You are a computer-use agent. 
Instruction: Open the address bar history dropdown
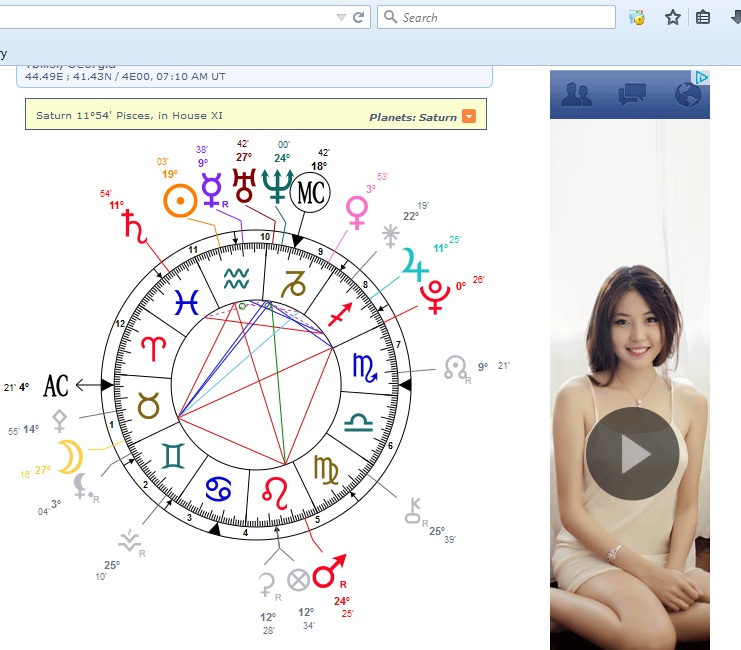tap(341, 17)
